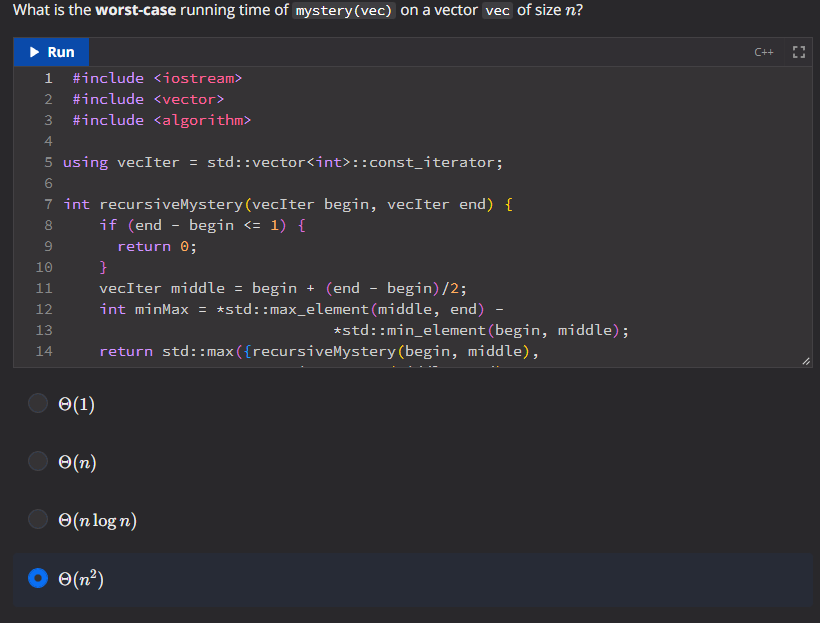
Task: Select the Θ(n²) radio button
Action: point(38,578)
